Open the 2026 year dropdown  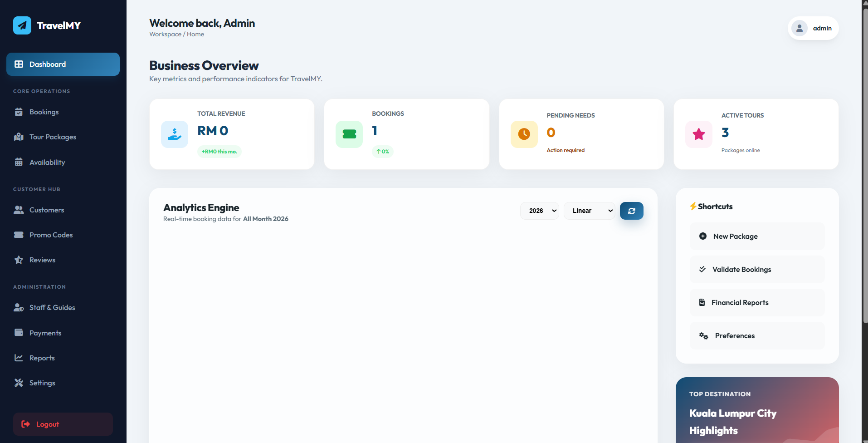tap(540, 211)
